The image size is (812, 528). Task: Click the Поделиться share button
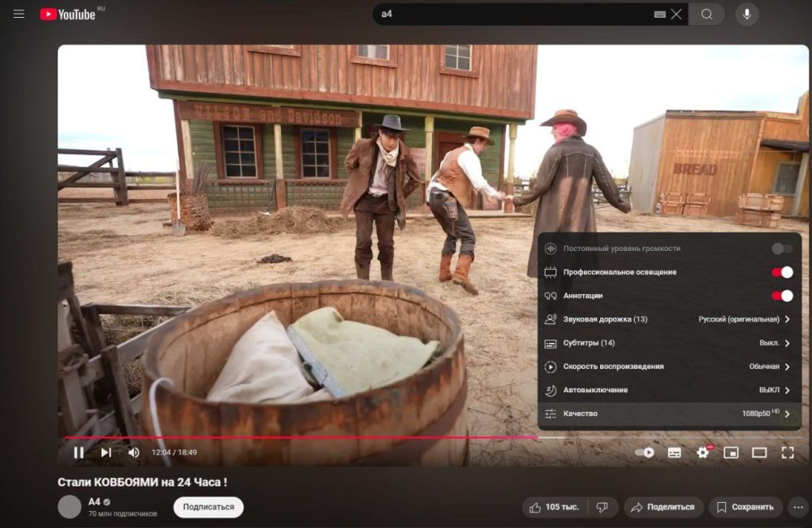point(663,507)
